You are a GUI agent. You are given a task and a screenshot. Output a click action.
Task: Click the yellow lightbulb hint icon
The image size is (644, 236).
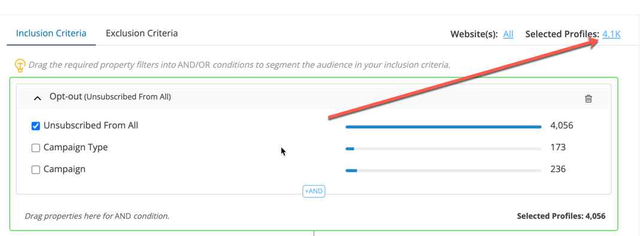coord(20,65)
